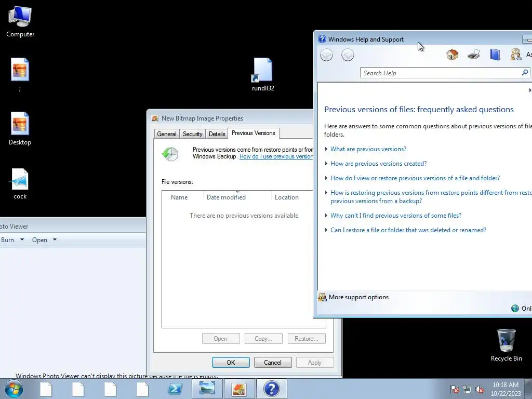The image size is (532, 399).
Task: Browse Help contents with book icon
Action: pos(495,54)
